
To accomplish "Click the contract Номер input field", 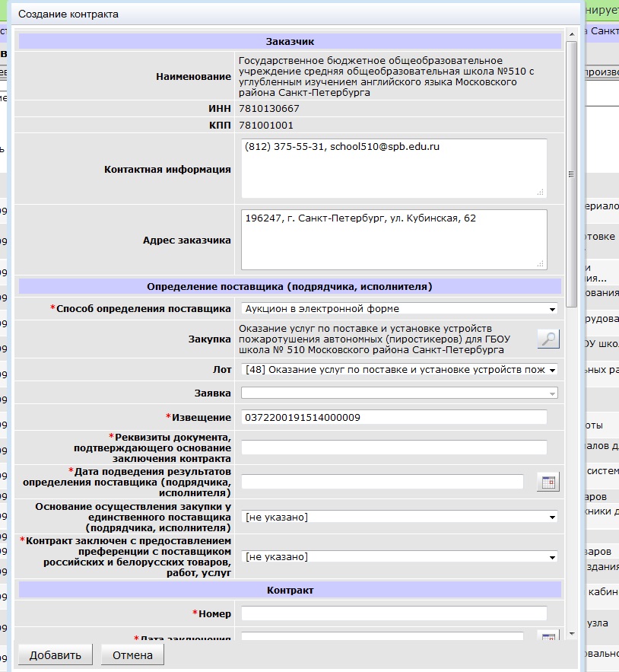I will [394, 613].
